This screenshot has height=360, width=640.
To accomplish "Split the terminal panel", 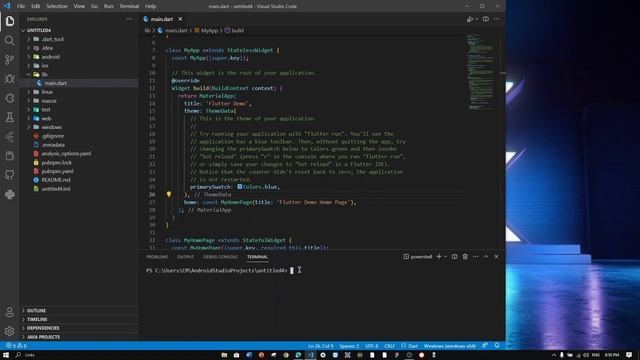I will [x=454, y=256].
